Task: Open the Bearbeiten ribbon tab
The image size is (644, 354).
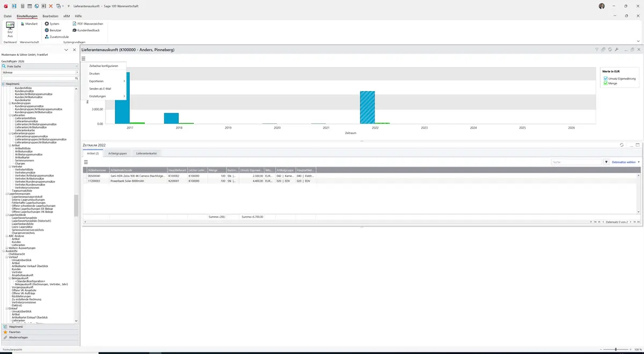Action: tap(50, 16)
